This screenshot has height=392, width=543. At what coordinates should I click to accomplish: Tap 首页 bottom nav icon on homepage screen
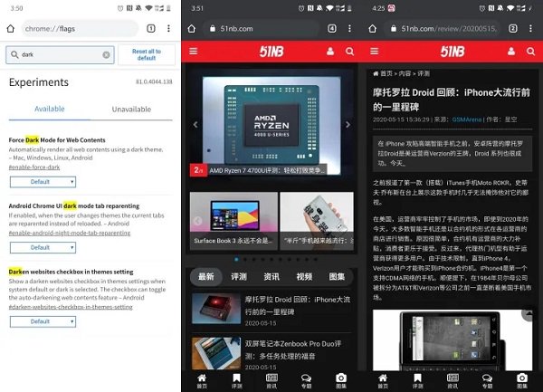pos(202,381)
